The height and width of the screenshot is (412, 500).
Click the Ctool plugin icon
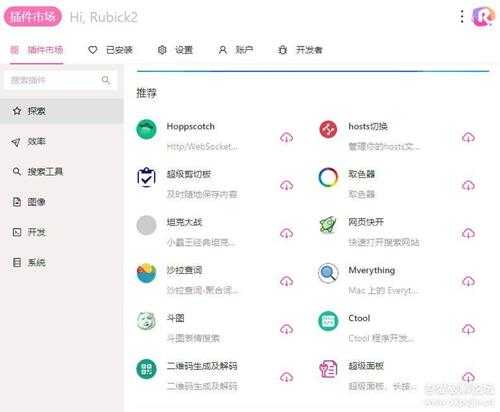point(328,321)
